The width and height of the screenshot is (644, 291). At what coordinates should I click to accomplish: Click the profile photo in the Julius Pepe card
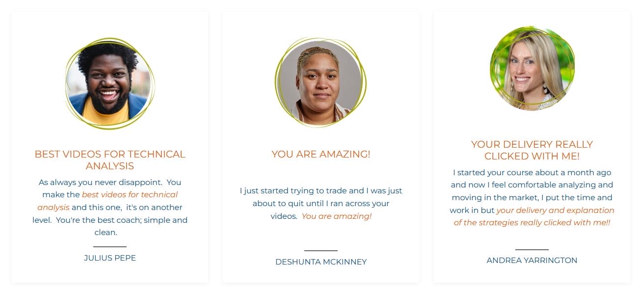click(109, 83)
